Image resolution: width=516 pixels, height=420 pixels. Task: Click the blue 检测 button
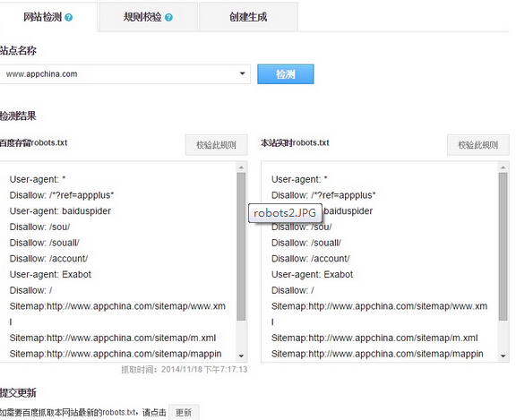285,74
